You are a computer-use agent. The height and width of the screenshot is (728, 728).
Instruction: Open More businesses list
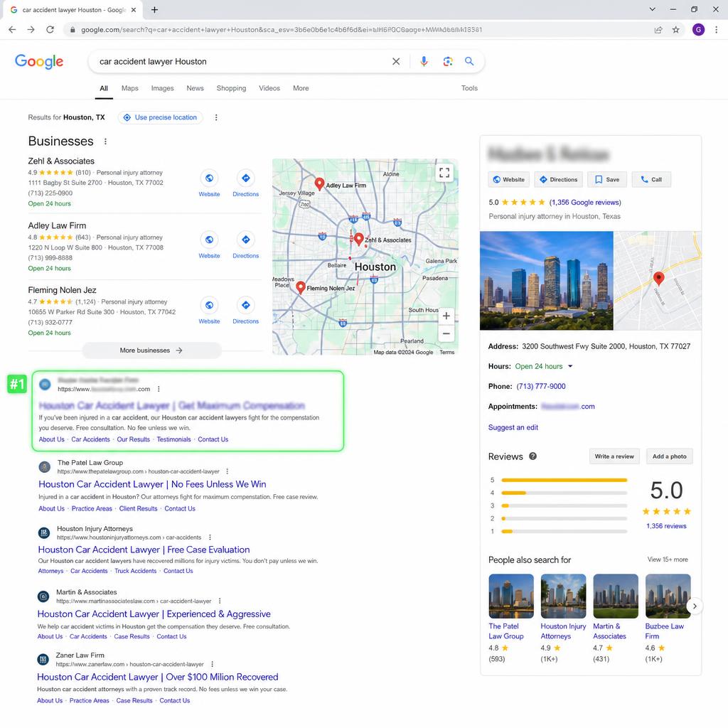[x=151, y=350]
